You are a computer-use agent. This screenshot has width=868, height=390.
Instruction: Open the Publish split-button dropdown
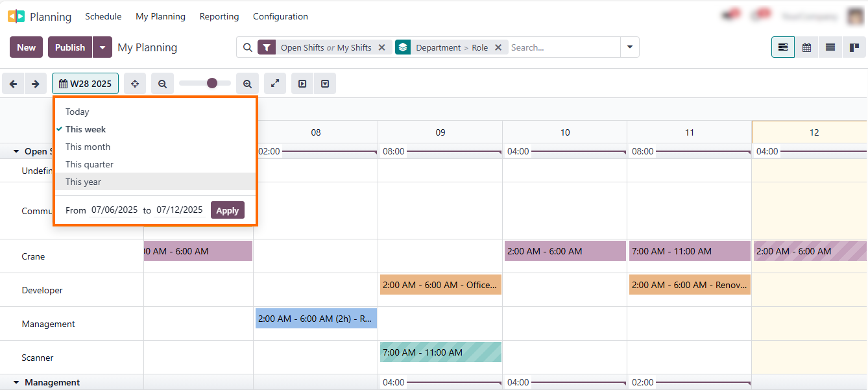(x=102, y=47)
